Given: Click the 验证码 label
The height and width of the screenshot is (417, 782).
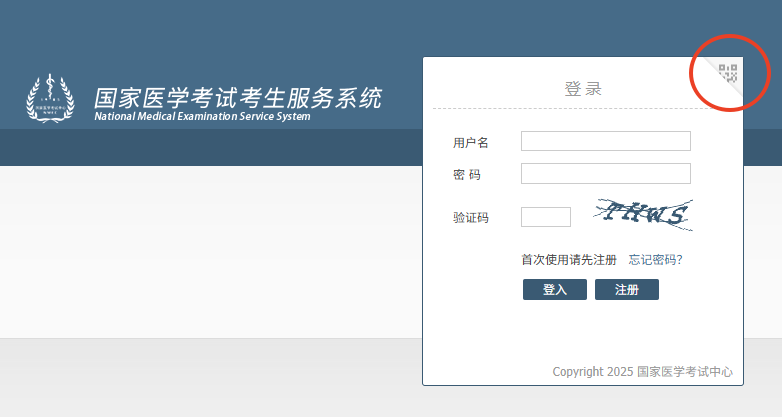Looking at the screenshot, I should point(470,217).
